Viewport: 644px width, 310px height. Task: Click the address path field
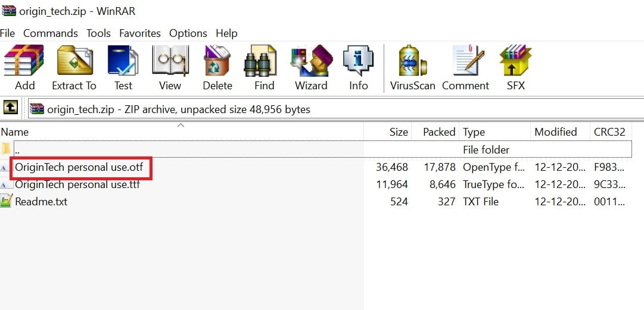(x=335, y=109)
